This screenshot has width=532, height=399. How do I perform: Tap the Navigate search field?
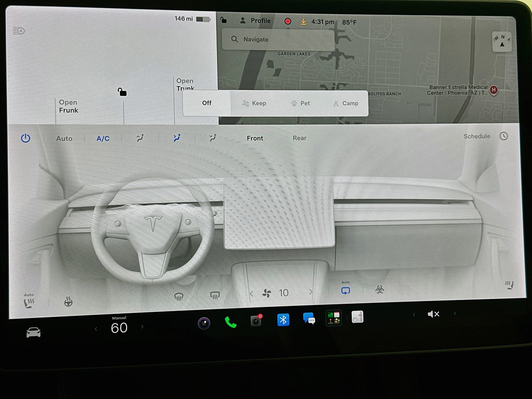tap(278, 40)
